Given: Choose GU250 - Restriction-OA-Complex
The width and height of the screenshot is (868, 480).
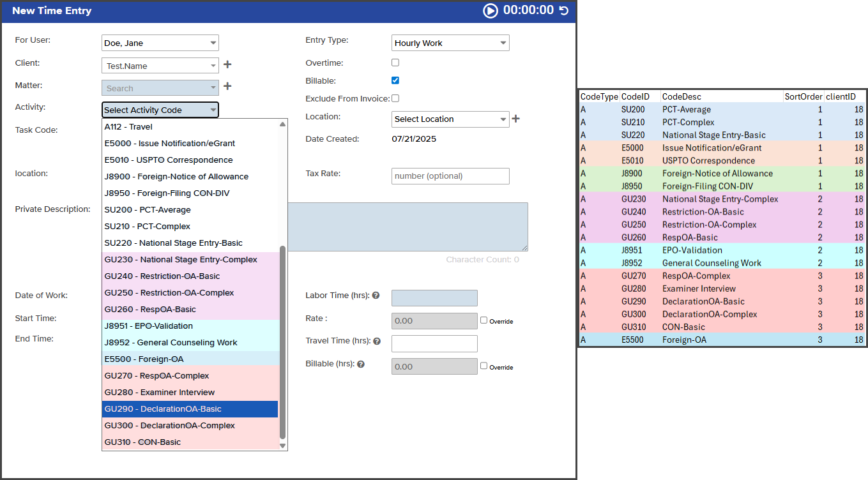Looking at the screenshot, I should click(190, 293).
